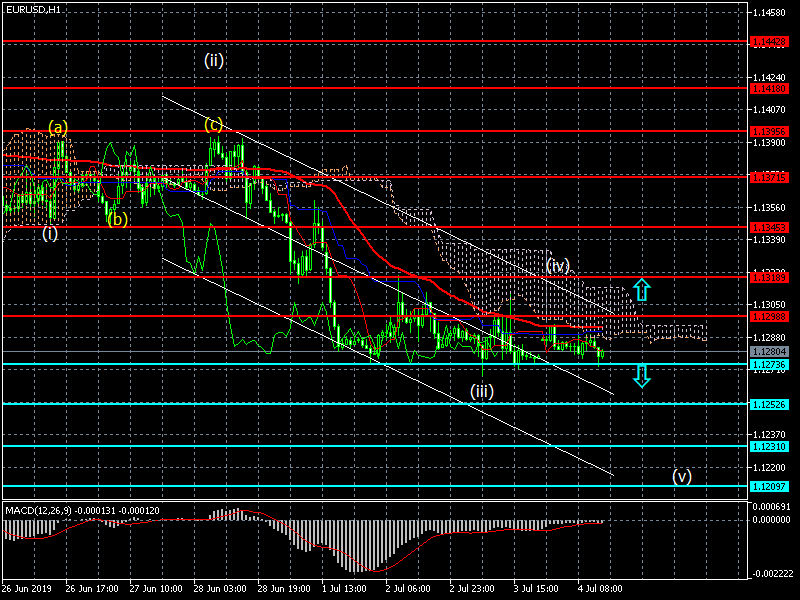Image resolution: width=800 pixels, height=600 pixels.
Task: Select the red 1.14428 price level label
Action: coord(769,42)
